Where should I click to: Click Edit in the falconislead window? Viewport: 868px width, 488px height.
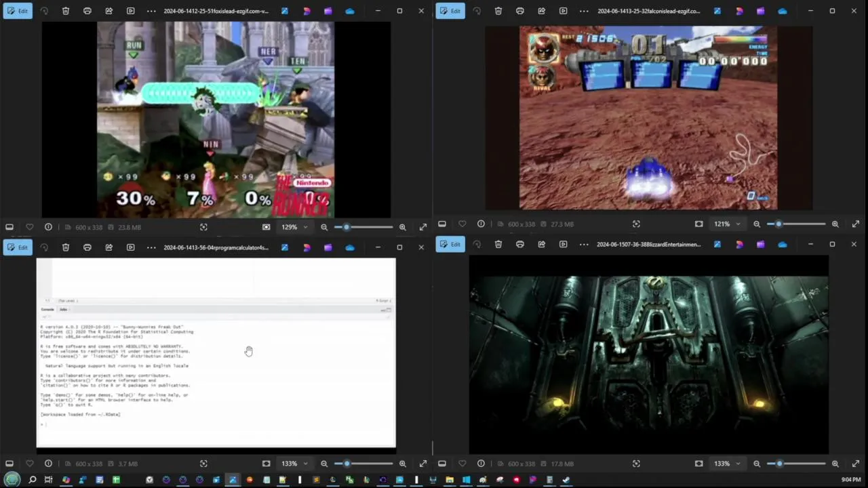coord(450,11)
